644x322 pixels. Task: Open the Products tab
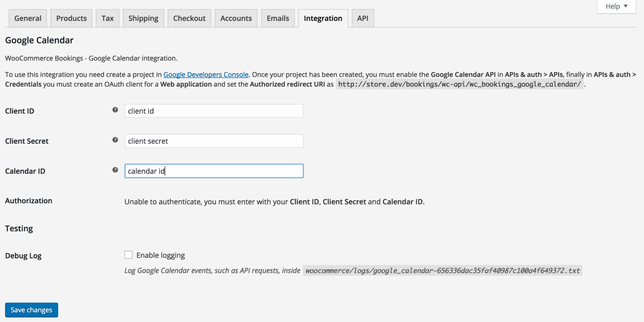71,18
